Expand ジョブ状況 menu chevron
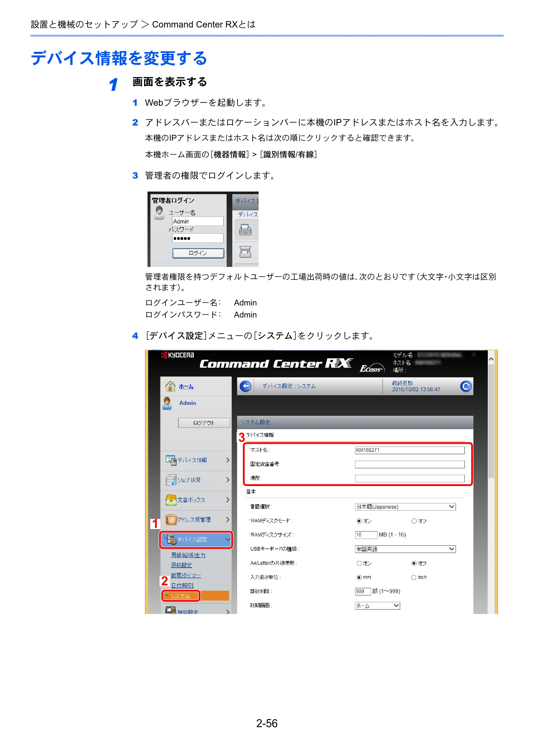 tap(227, 480)
